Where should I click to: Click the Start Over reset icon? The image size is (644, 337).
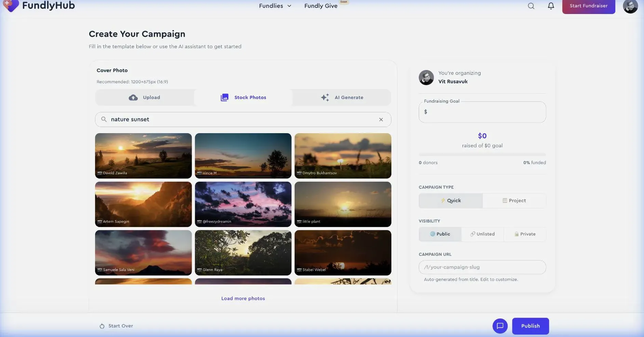102,326
